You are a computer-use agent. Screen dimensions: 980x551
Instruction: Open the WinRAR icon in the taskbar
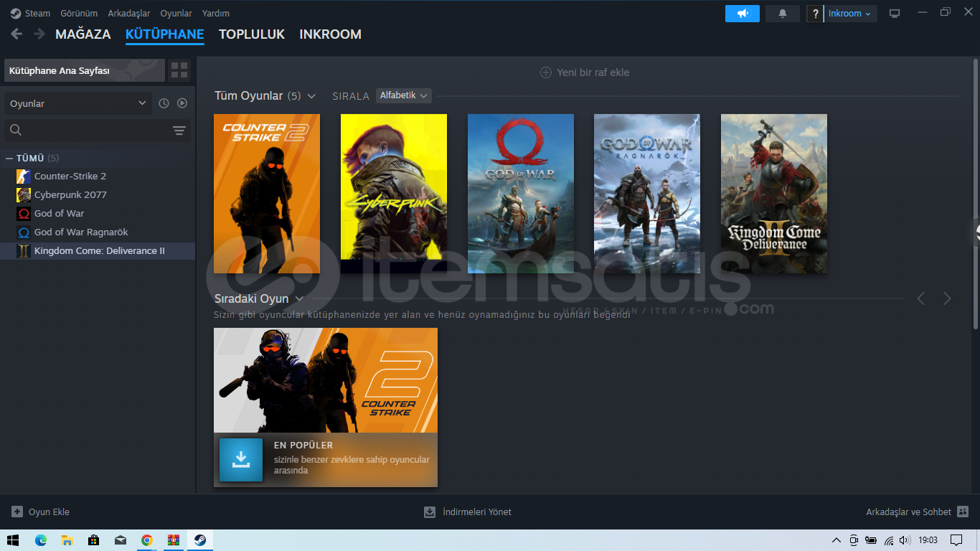pyautogui.click(x=173, y=540)
